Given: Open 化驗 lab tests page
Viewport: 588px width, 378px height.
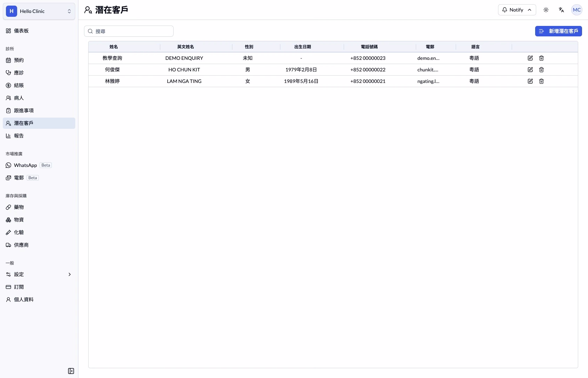Looking at the screenshot, I should 39,232.
